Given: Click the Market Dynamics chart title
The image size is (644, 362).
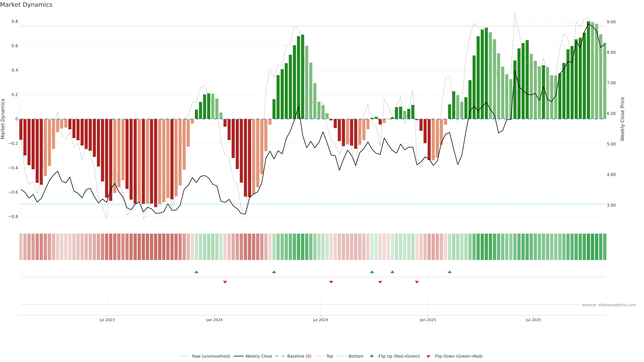Looking at the screenshot, I should [x=26, y=5].
